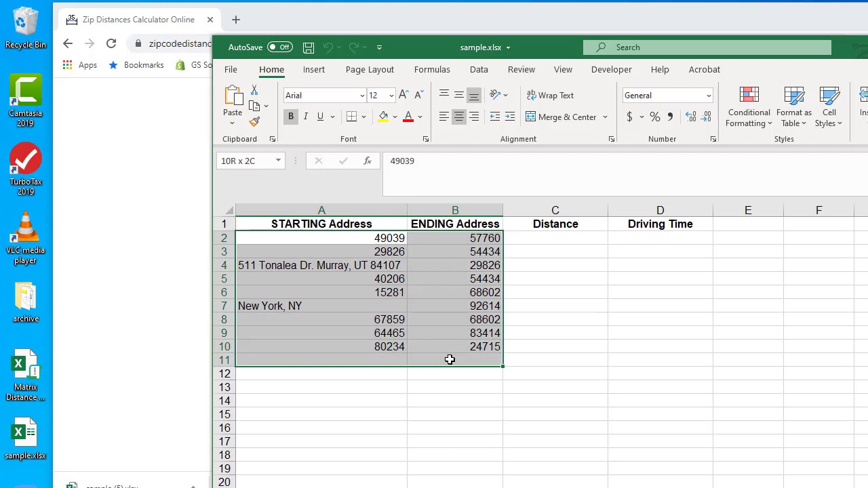The image size is (868, 488).
Task: Toggle Bold formatting
Action: pyautogui.click(x=291, y=117)
